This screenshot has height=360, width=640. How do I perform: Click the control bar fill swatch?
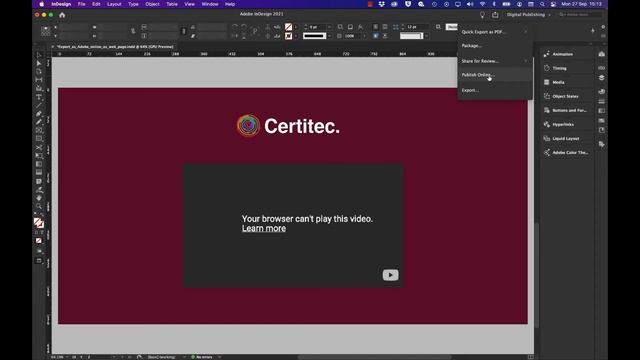tap(289, 27)
